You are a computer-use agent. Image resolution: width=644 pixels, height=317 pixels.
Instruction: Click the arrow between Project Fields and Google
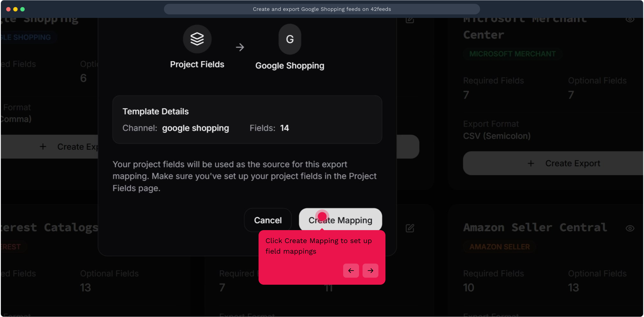coord(240,47)
